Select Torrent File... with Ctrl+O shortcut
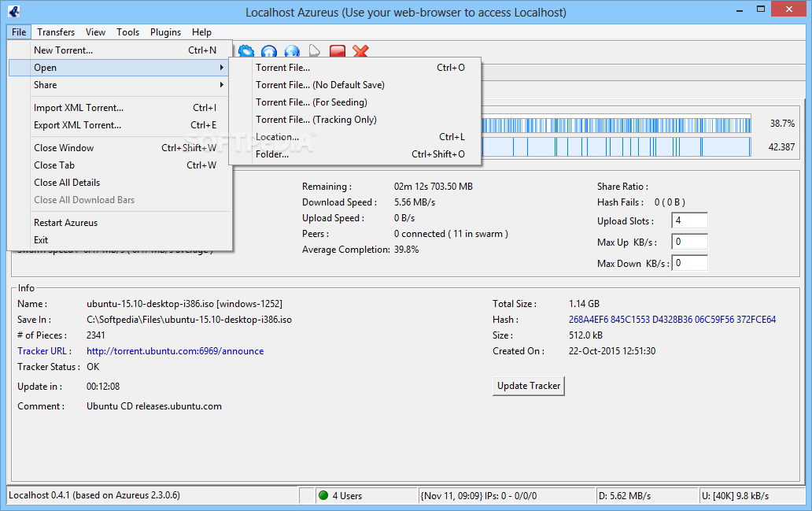 (x=356, y=68)
